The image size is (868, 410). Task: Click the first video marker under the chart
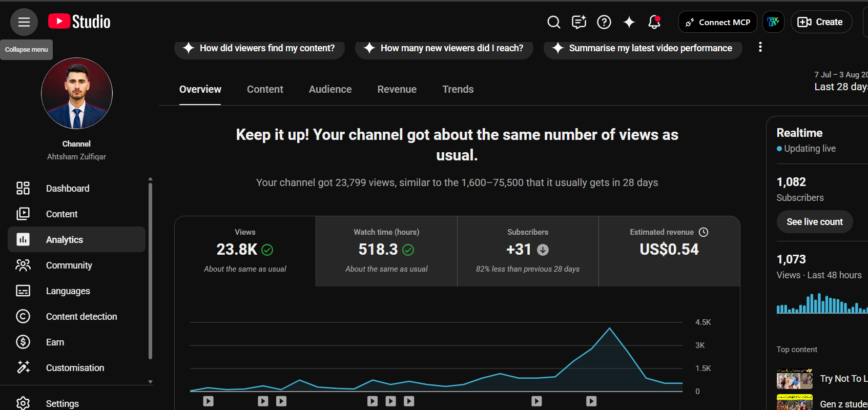[x=208, y=401]
